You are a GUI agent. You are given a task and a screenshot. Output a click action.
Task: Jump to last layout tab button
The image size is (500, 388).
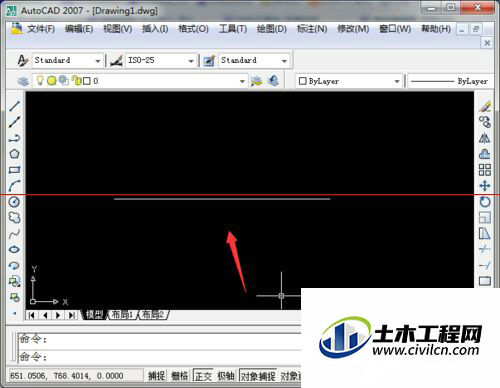pos(72,315)
